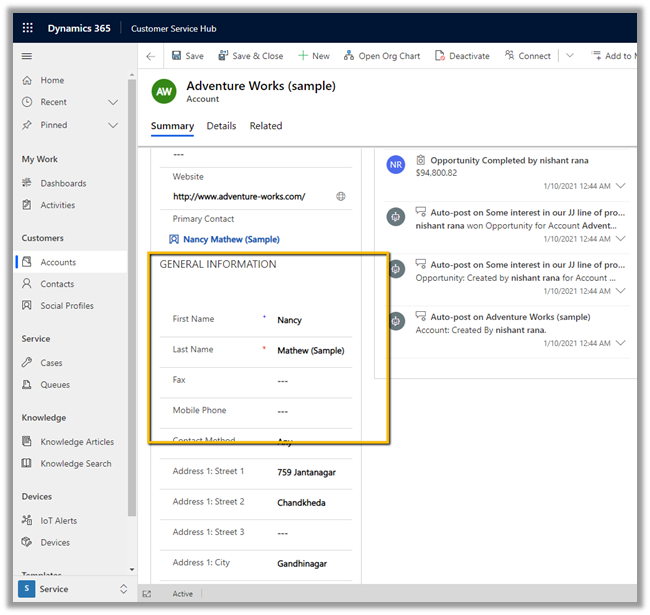The height and width of the screenshot is (615, 650).
Task: Click Save & Close in the toolbar
Action: pyautogui.click(x=250, y=57)
